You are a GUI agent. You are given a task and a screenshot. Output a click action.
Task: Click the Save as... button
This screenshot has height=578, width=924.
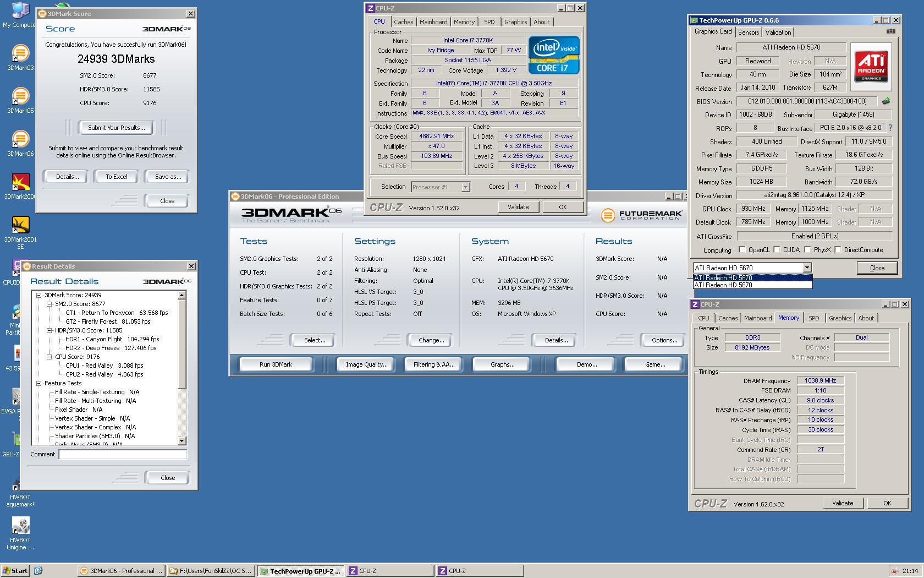click(x=168, y=177)
